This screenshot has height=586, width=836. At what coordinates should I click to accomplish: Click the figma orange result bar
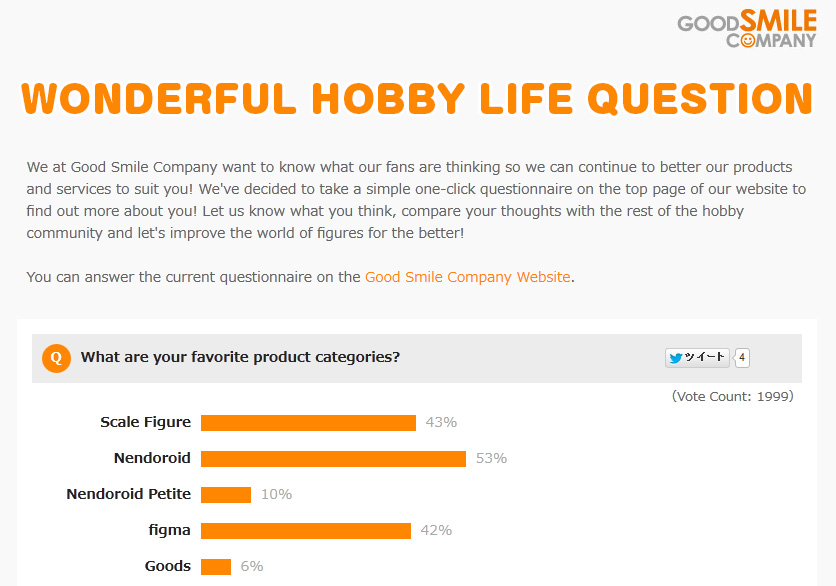(x=306, y=531)
